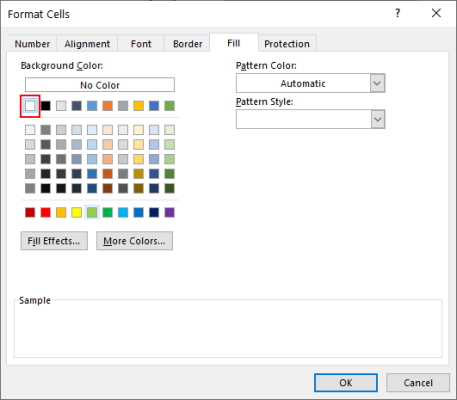Click the More Colors button
This screenshot has width=457, height=400.
click(x=134, y=241)
